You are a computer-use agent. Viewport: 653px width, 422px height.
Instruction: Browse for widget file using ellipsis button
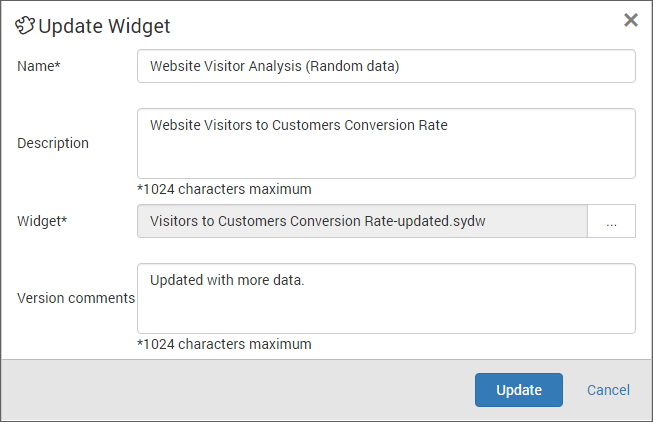click(611, 221)
